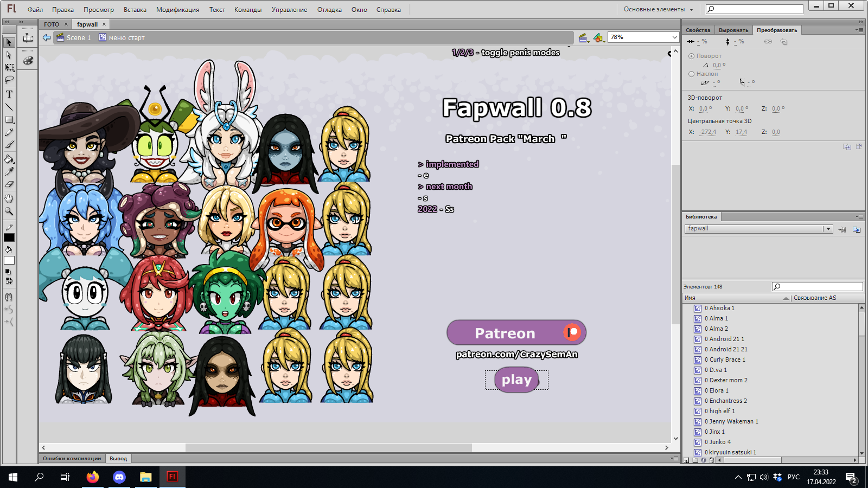Select the Hand tool
Image resolution: width=868 pixels, height=488 pixels.
tap(9, 198)
